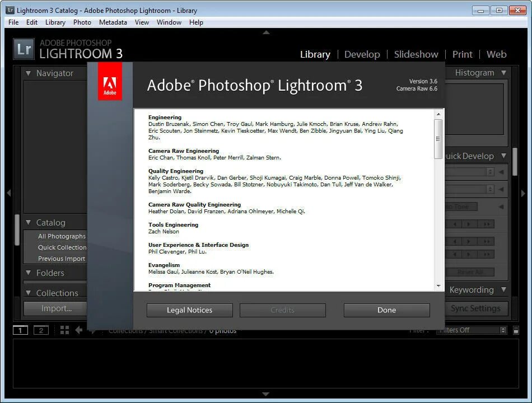Open the Edit menu
This screenshot has width=532, height=403.
click(32, 22)
